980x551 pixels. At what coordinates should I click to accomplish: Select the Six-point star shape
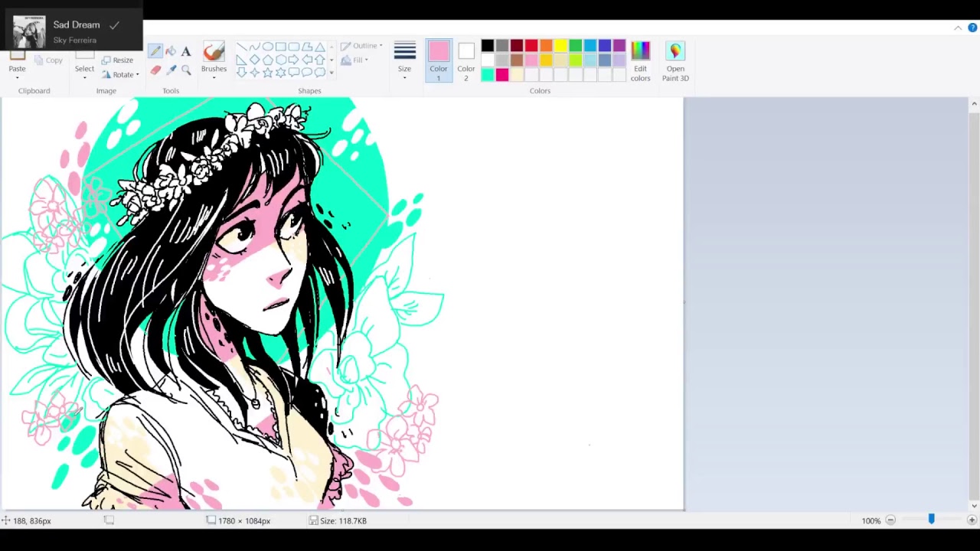tap(280, 73)
